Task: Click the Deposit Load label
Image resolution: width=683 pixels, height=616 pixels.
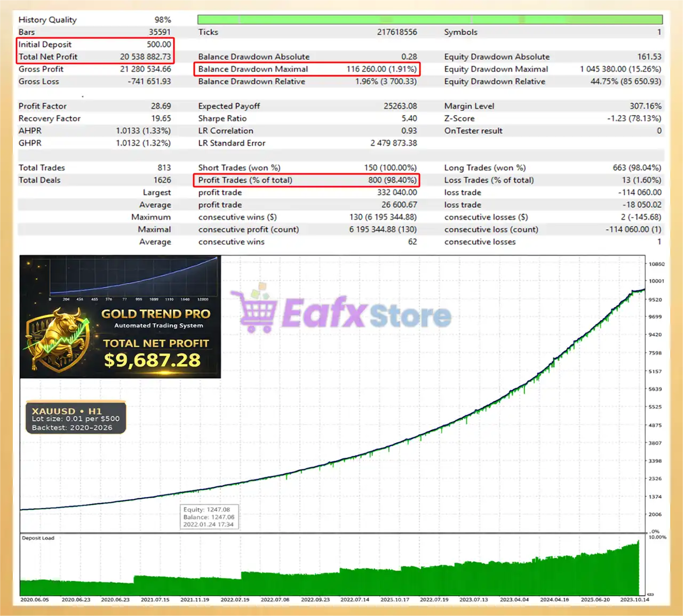Action: pos(38,538)
